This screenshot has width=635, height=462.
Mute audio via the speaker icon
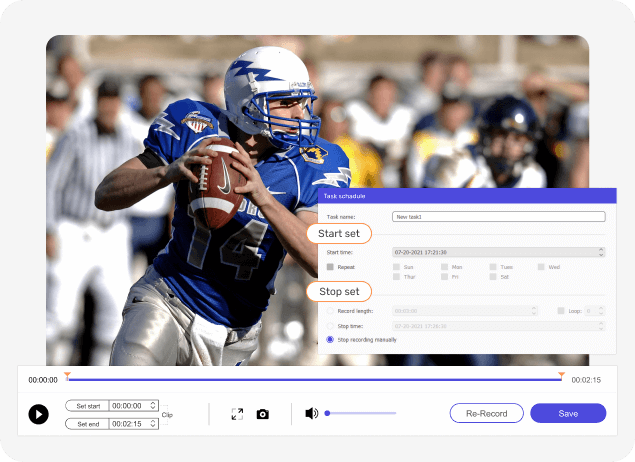click(x=311, y=413)
